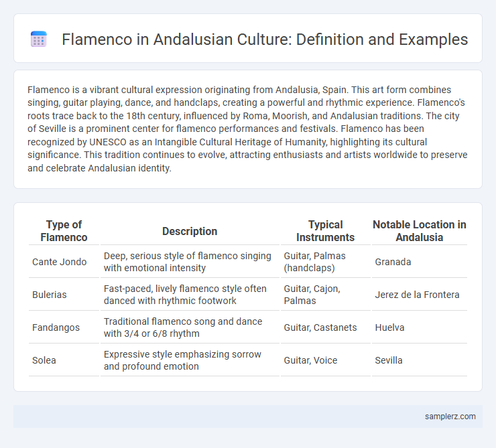The height and width of the screenshot is (448, 496).
Task: Click the 'Notable Location in Andalusia' header
Action: click(420, 231)
